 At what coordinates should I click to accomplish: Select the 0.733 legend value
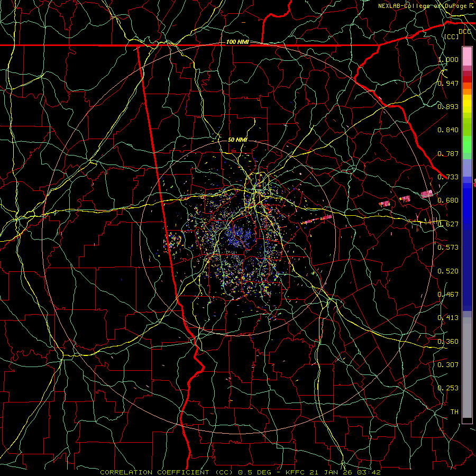click(448, 177)
